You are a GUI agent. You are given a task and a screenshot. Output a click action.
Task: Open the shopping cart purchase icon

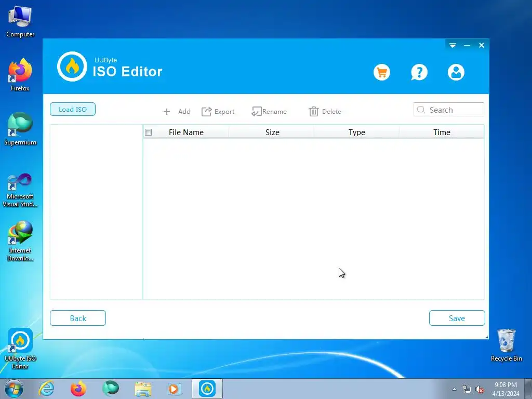382,72
